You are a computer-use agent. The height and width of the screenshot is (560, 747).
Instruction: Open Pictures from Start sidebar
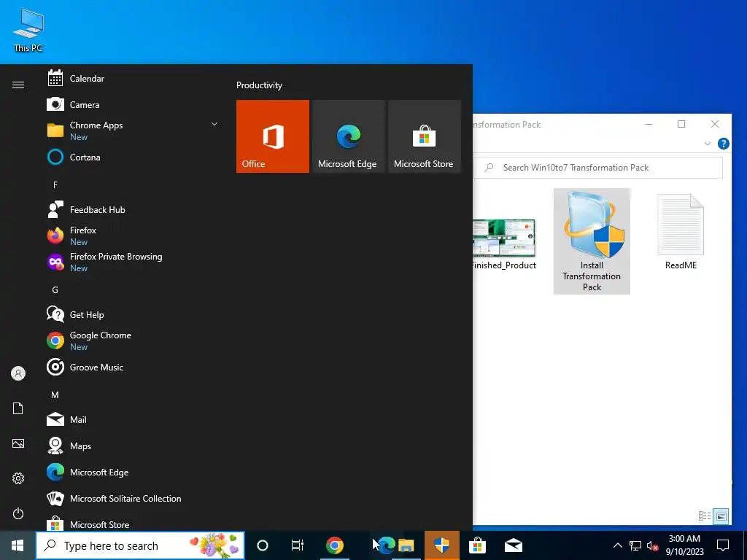(x=18, y=443)
